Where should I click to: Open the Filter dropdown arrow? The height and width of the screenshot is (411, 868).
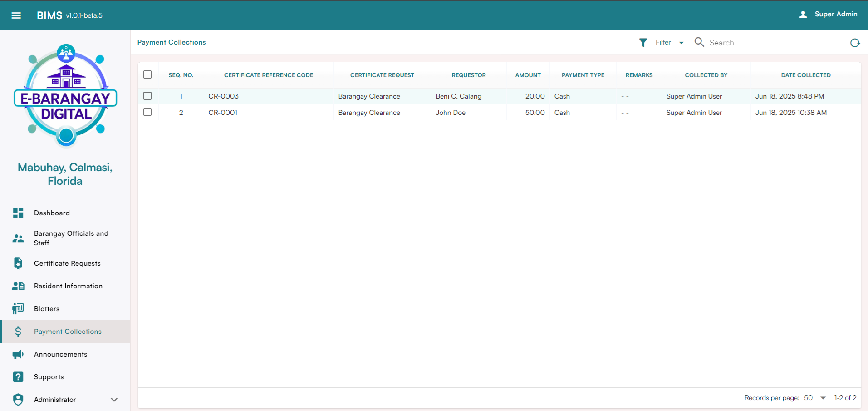click(x=681, y=43)
